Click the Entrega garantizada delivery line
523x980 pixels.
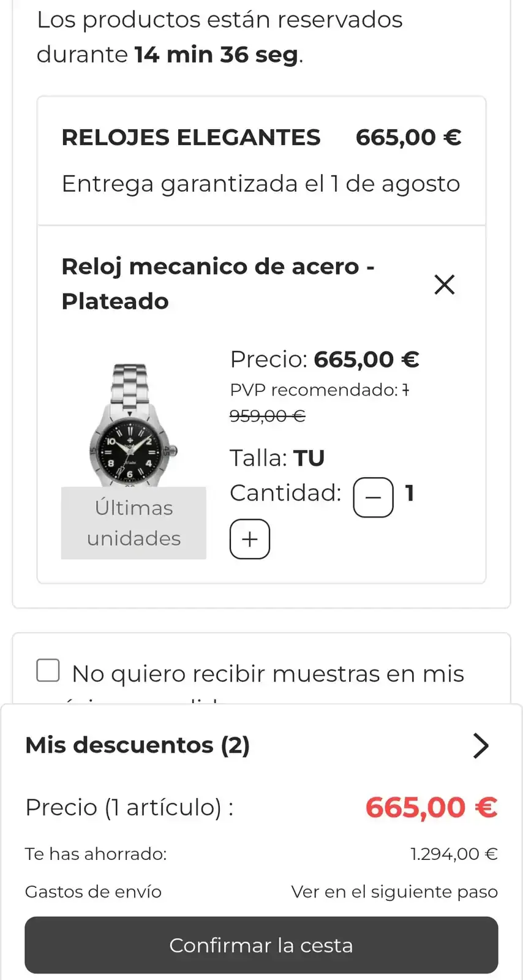261,184
